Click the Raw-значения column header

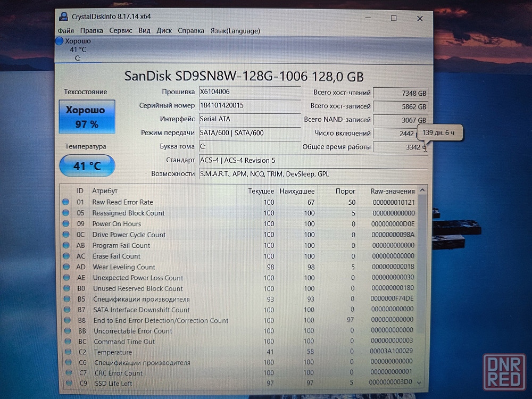393,191
